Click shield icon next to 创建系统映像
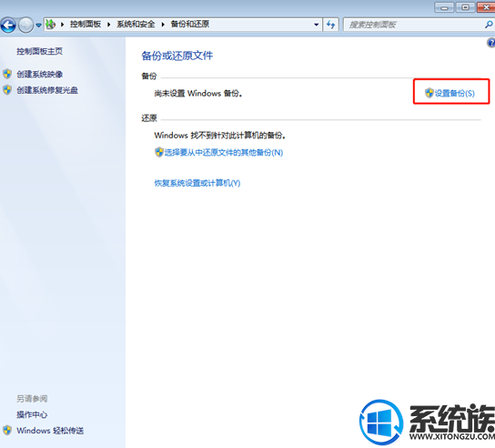Image resolution: width=495 pixels, height=448 pixels. click(7, 74)
